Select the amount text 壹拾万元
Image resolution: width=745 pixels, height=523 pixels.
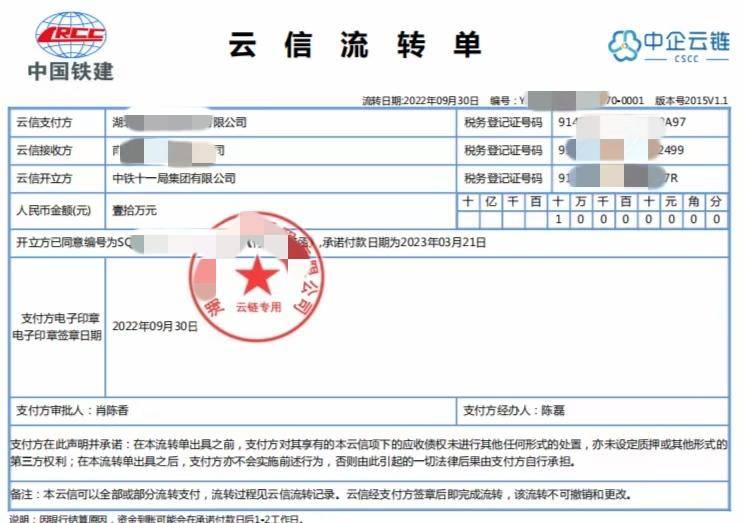[134, 210]
